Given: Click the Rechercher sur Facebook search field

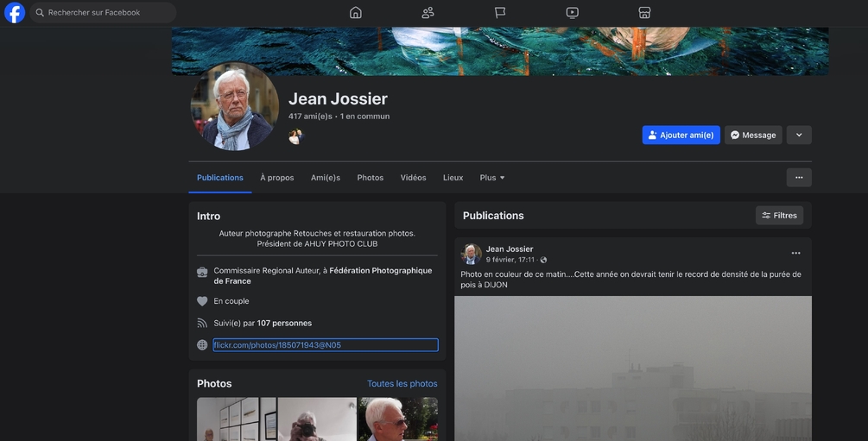Looking at the screenshot, I should [x=104, y=13].
